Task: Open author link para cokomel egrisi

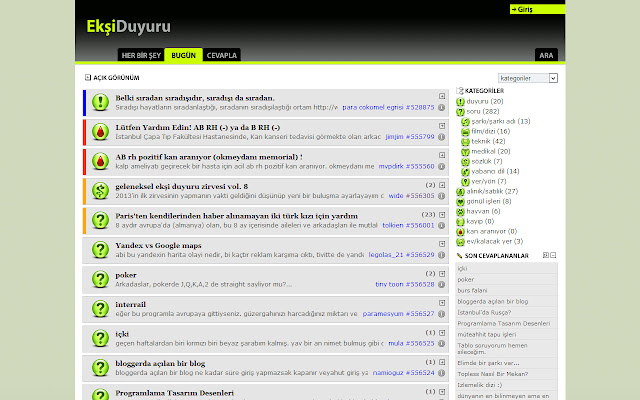Action: (373, 107)
